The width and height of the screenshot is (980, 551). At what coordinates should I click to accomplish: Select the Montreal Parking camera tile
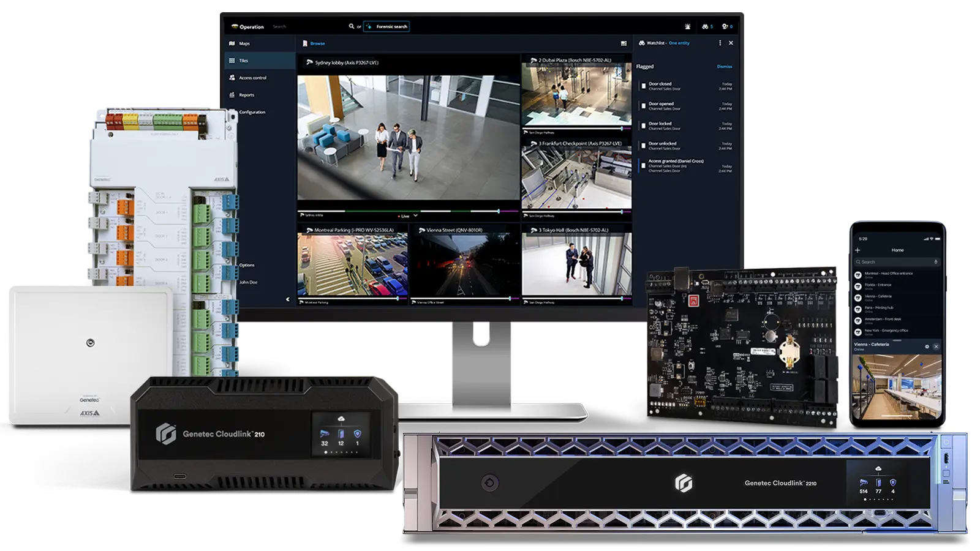click(x=352, y=264)
